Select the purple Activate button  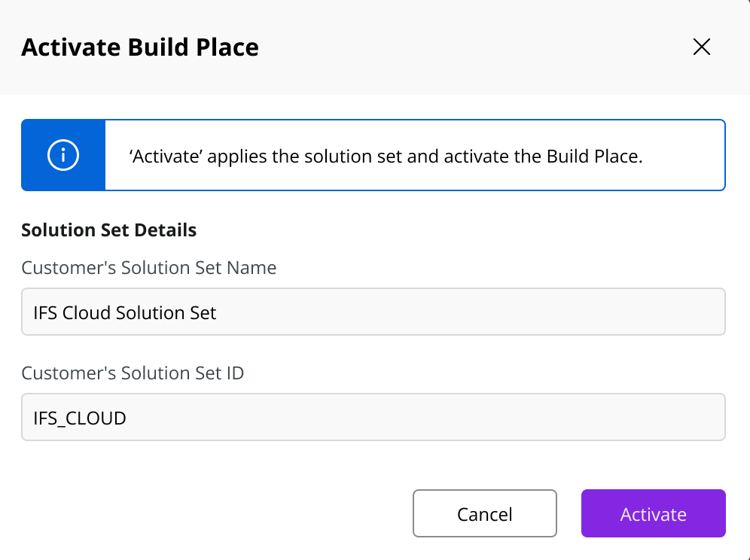click(x=654, y=513)
